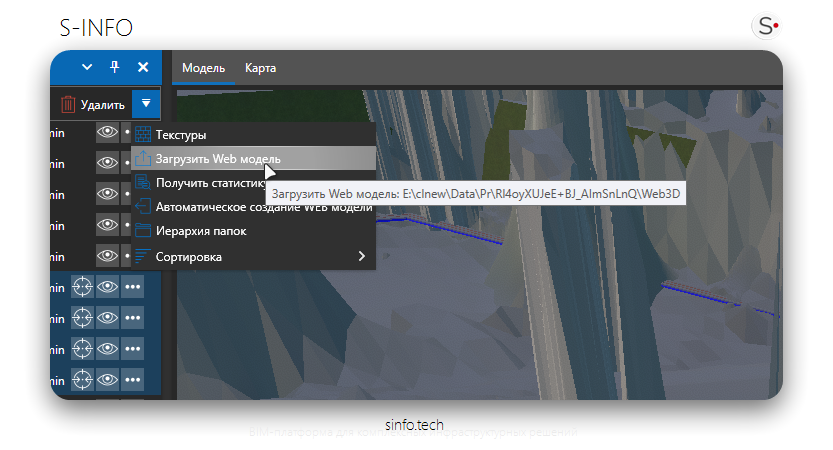Pin the side panel with pin icon
This screenshot has width=833, height=450.
114,67
